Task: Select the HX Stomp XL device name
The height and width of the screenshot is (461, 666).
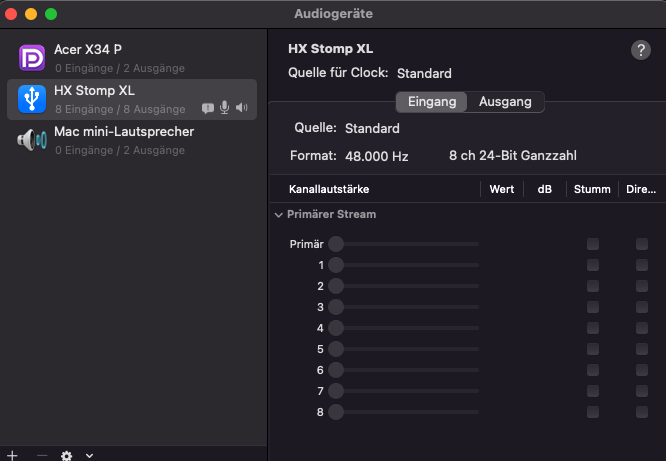Action: click(x=94, y=91)
